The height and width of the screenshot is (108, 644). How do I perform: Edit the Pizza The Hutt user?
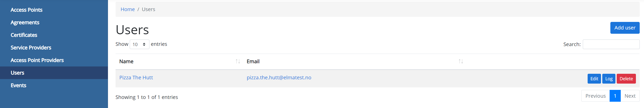[x=594, y=79]
